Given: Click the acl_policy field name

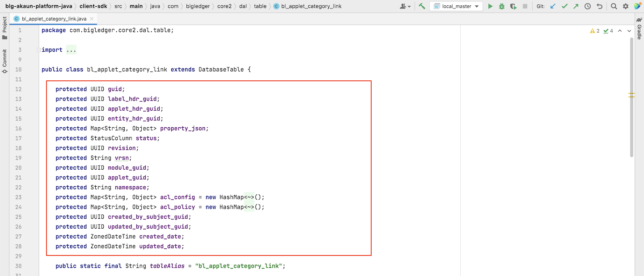Looking at the screenshot, I should pyautogui.click(x=178, y=207).
